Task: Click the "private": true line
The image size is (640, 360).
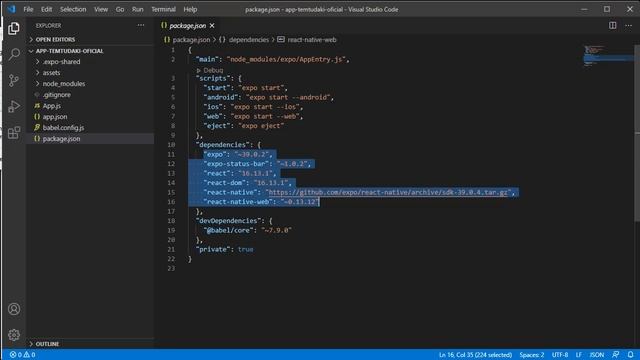Action: pyautogui.click(x=224, y=249)
